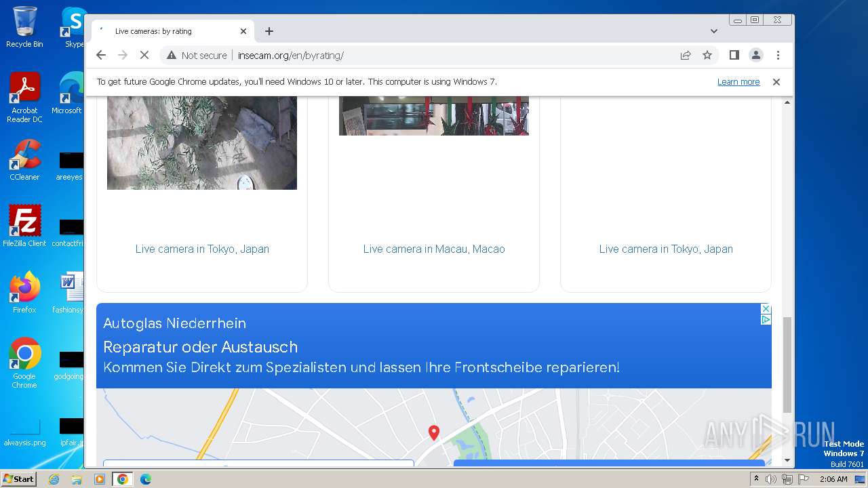Viewport: 868px width, 488px height.
Task: Close the Autoglas ad with X
Action: pos(766,309)
